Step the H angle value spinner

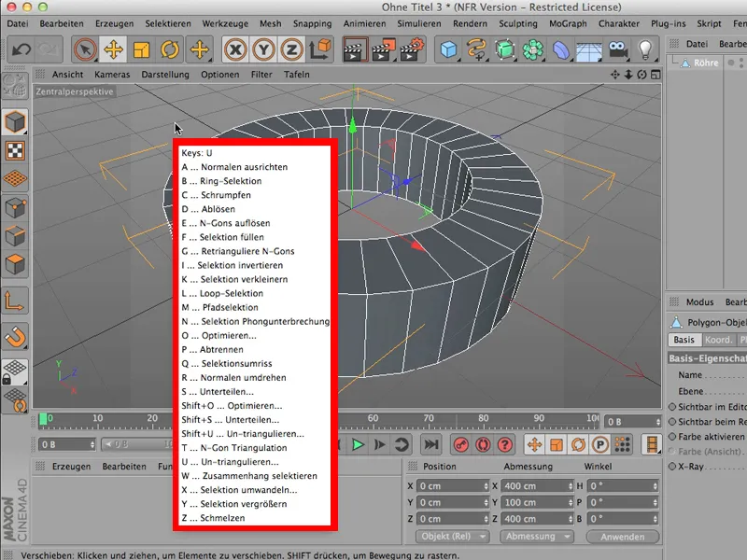(x=655, y=486)
